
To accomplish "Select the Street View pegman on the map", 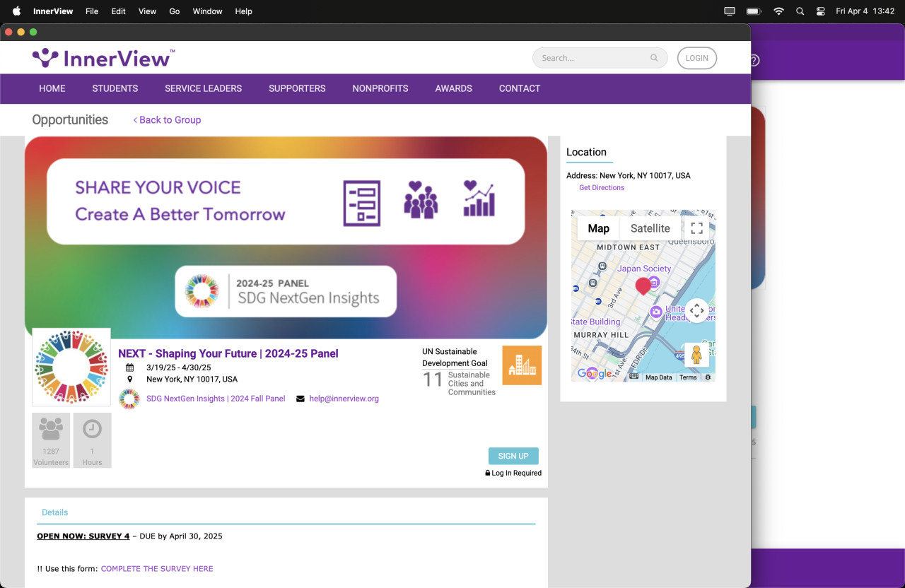I will (x=696, y=355).
